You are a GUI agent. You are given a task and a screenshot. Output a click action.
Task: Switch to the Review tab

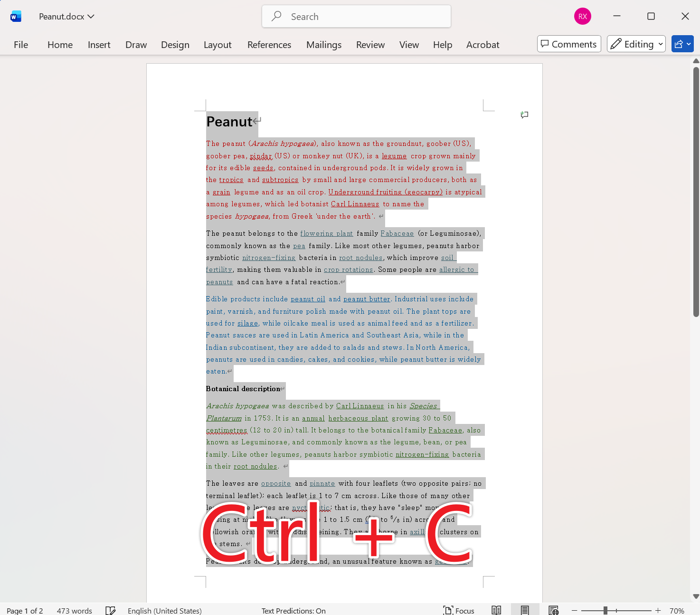pos(370,44)
